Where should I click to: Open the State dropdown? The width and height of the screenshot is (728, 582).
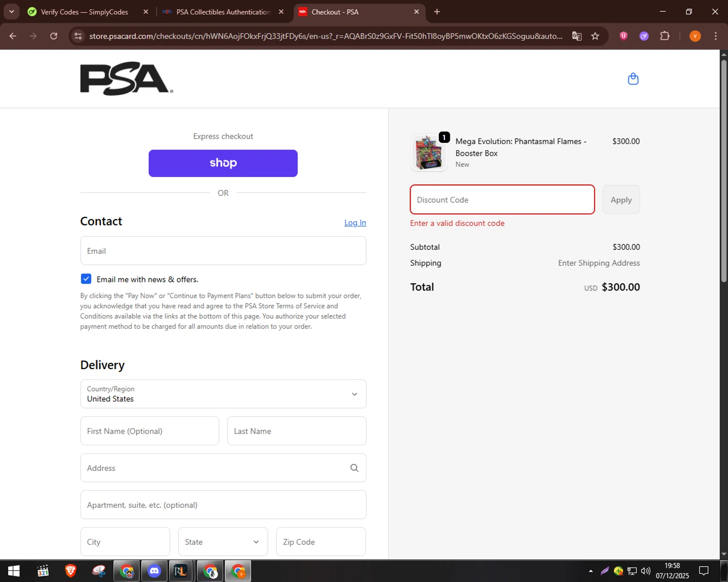click(223, 542)
